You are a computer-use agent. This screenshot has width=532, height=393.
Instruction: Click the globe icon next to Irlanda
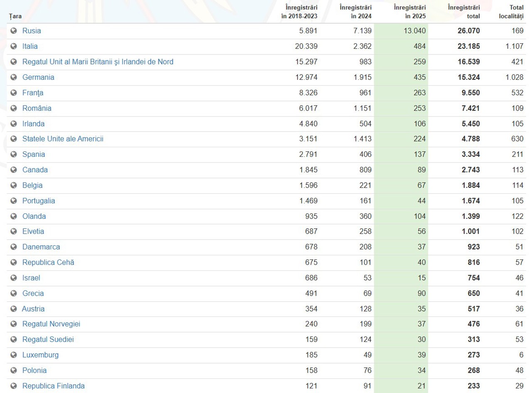[x=14, y=124]
